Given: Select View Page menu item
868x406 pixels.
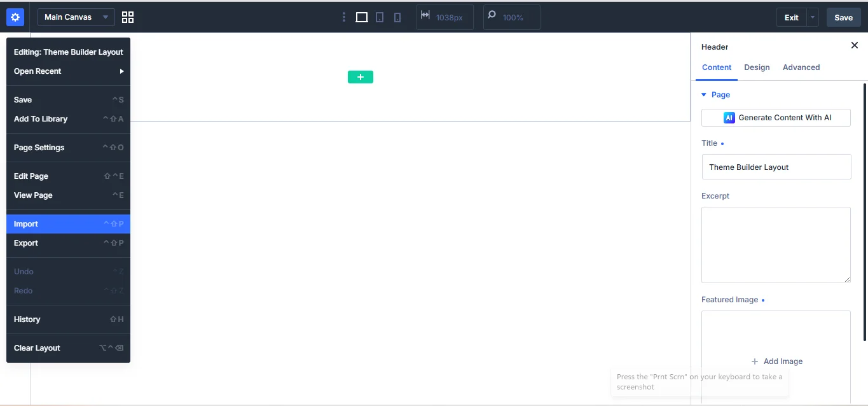Looking at the screenshot, I should pos(69,195).
